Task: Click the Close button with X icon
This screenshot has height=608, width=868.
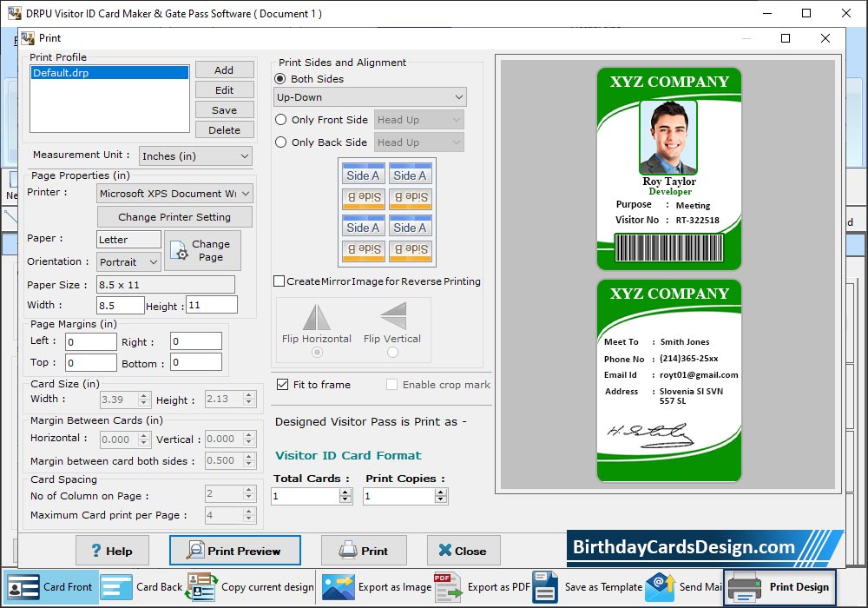Action: pyautogui.click(x=464, y=551)
